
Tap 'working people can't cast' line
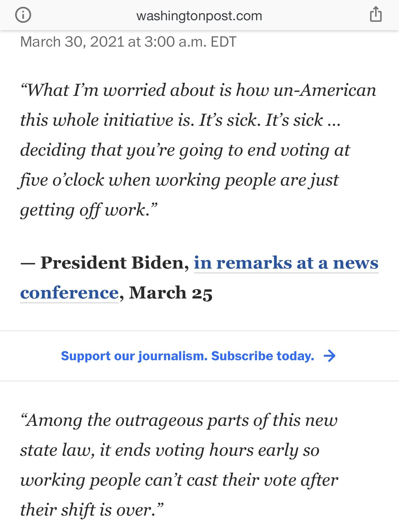(179, 480)
